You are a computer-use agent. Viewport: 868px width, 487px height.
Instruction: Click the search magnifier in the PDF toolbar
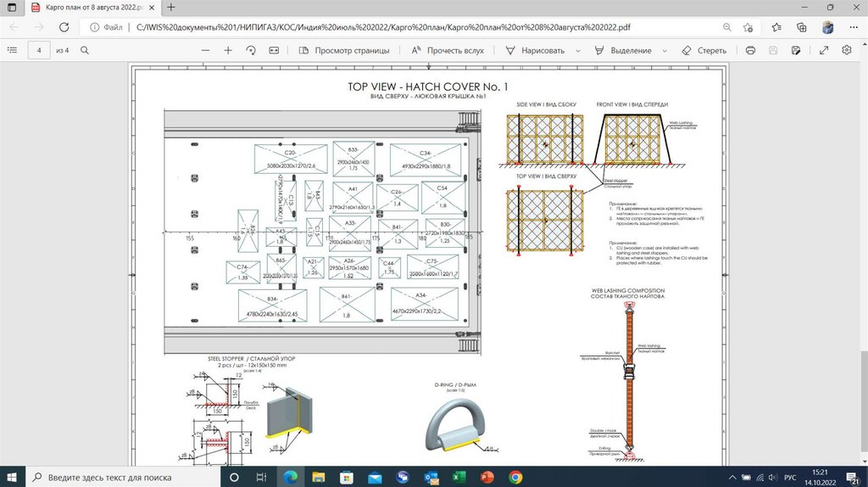click(85, 50)
